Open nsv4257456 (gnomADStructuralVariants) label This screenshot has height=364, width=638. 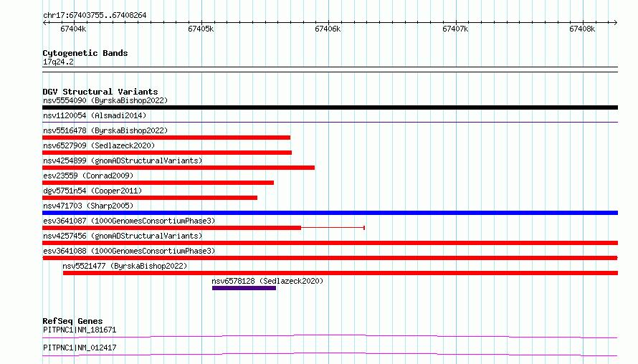click(123, 236)
